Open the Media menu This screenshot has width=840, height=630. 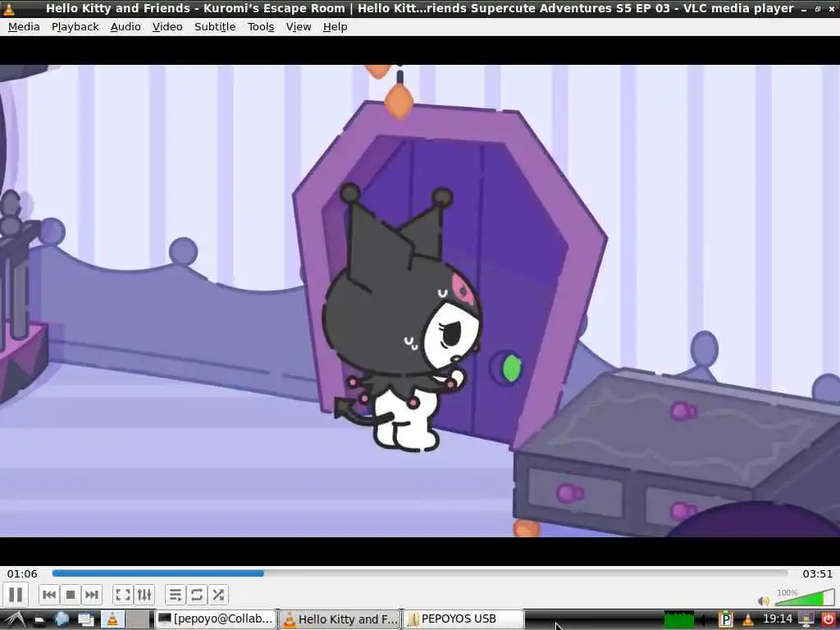(x=24, y=27)
